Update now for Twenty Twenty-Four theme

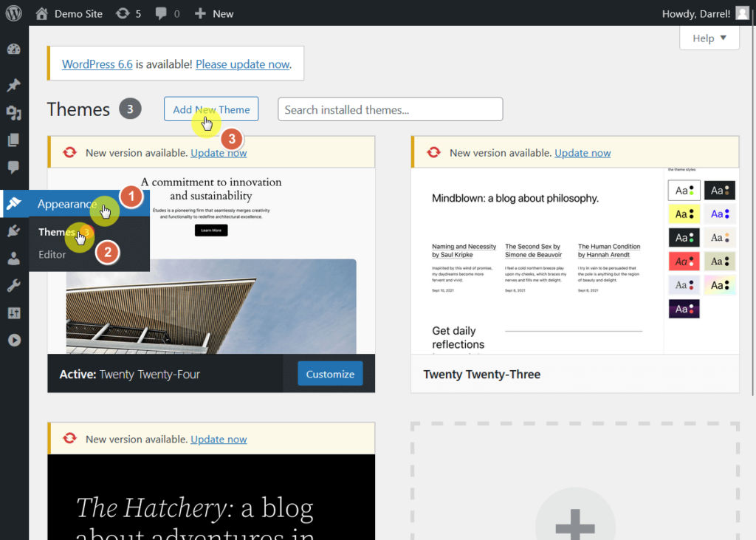[219, 153]
